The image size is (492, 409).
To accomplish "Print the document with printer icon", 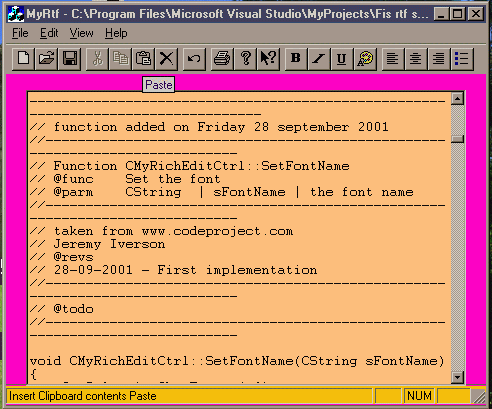I will [x=222, y=59].
